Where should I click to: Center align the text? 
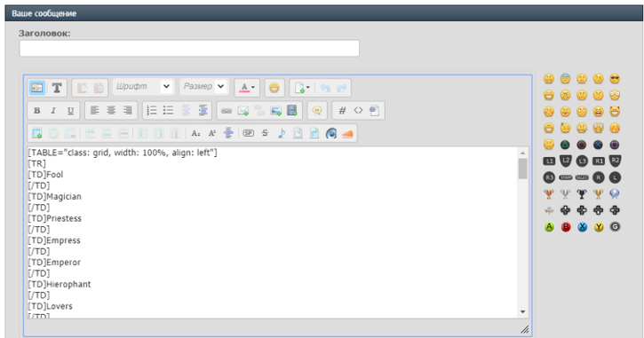pos(111,110)
